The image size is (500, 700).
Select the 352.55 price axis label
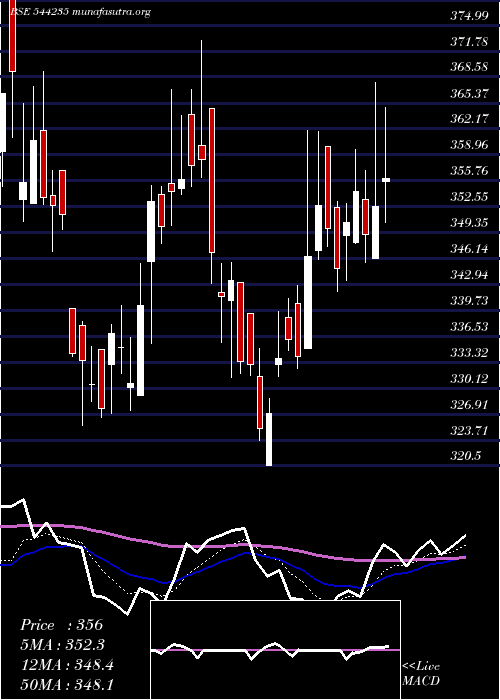[469, 197]
